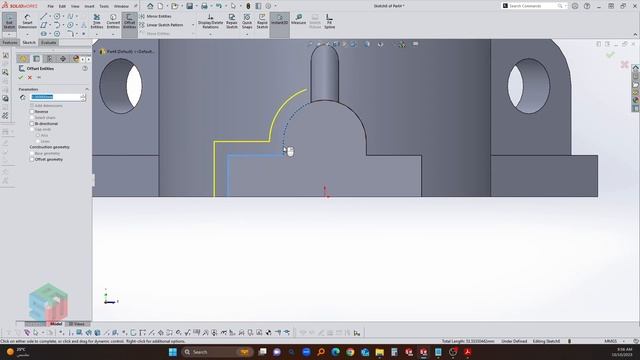Click the Convert Entities tool
Screen dimensions: 640x360
tap(113, 21)
